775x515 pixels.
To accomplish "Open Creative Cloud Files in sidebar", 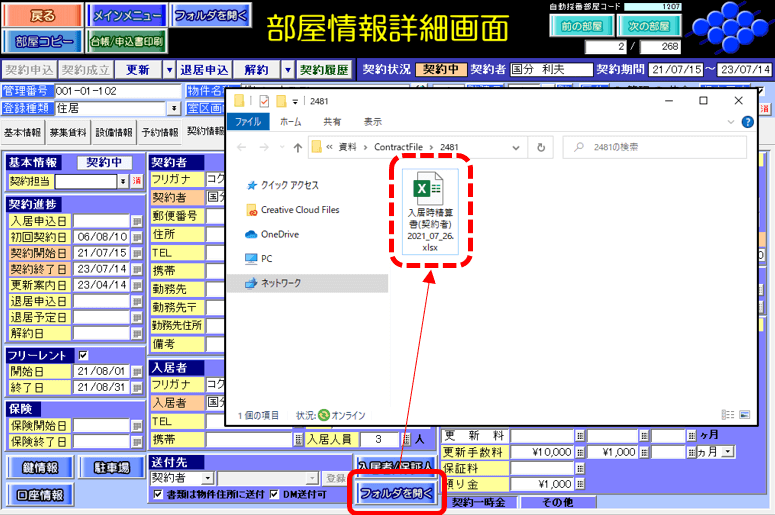I will coord(299,210).
